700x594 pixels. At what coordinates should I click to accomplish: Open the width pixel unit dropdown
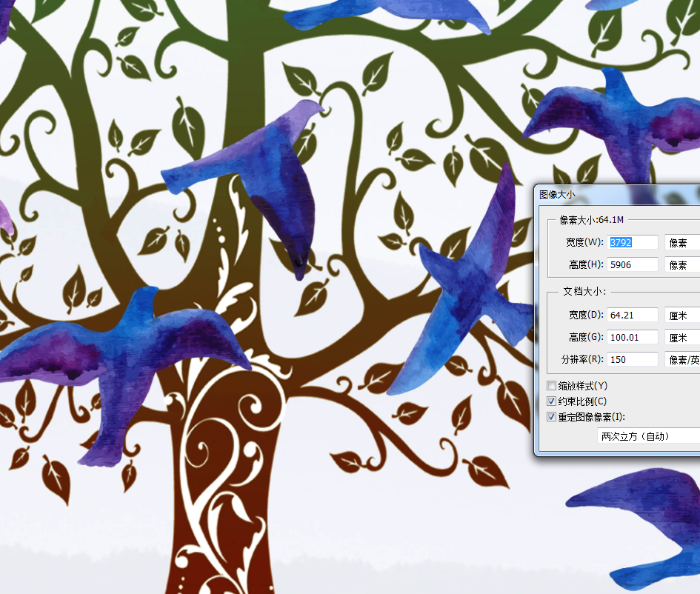coord(682,242)
